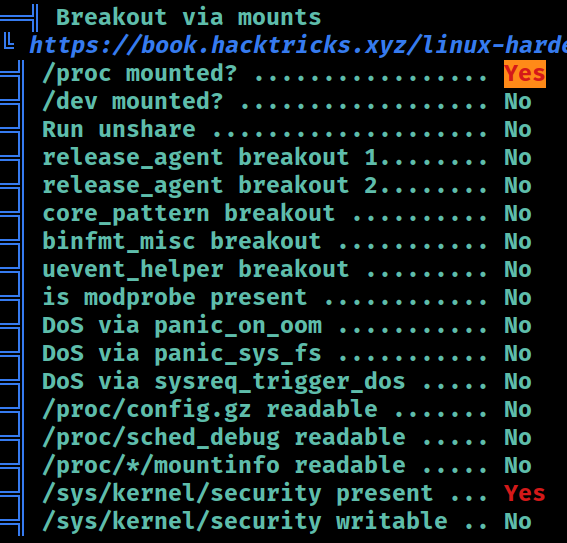The height and width of the screenshot is (543, 567).
Task: Click binfmt_misc breakout text
Action: point(182,241)
